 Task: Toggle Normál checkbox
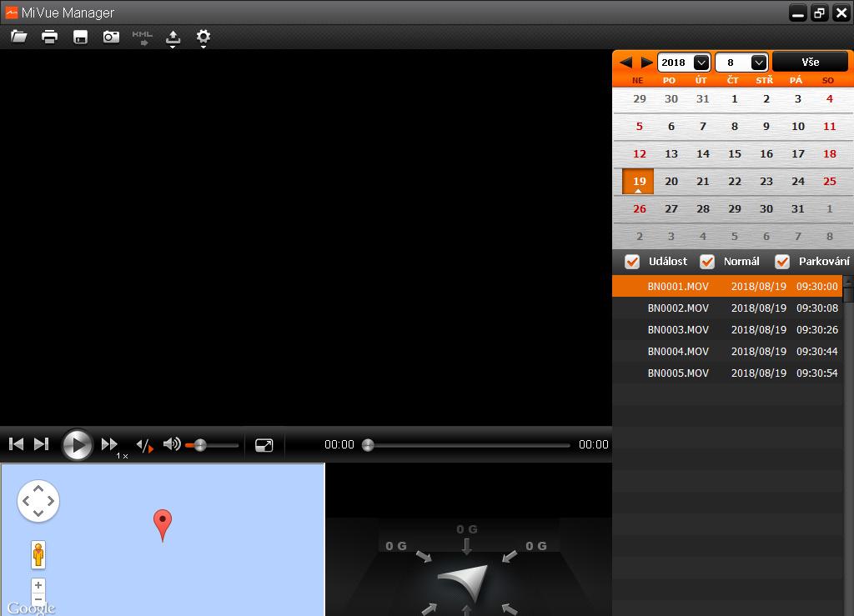[707, 261]
